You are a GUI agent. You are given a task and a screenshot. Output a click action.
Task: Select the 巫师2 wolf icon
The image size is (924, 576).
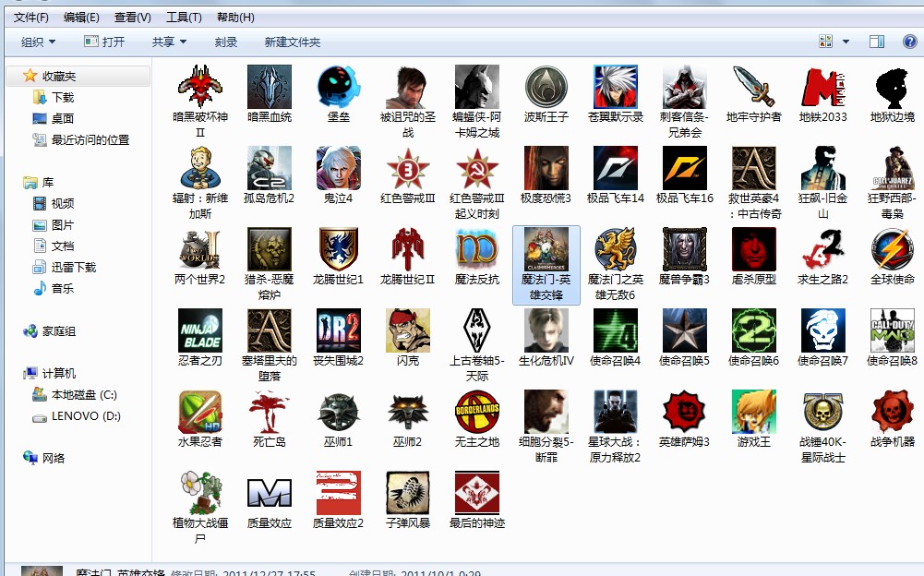click(408, 412)
